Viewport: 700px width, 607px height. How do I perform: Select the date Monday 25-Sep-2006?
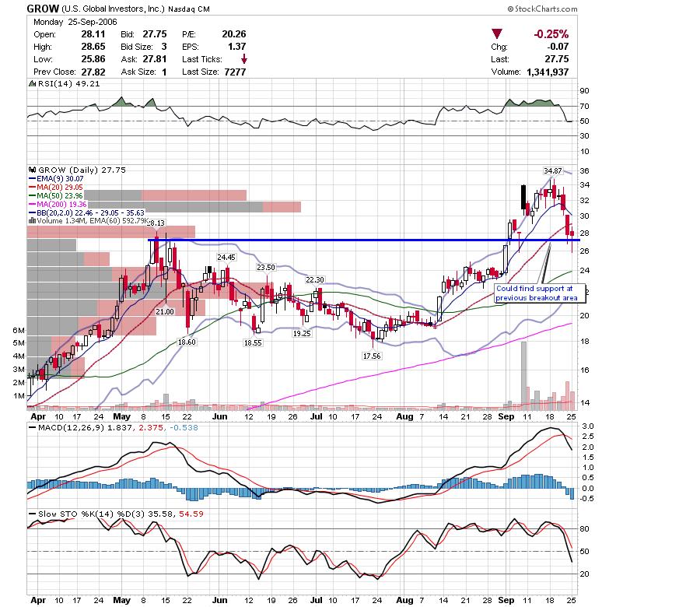click(x=75, y=22)
